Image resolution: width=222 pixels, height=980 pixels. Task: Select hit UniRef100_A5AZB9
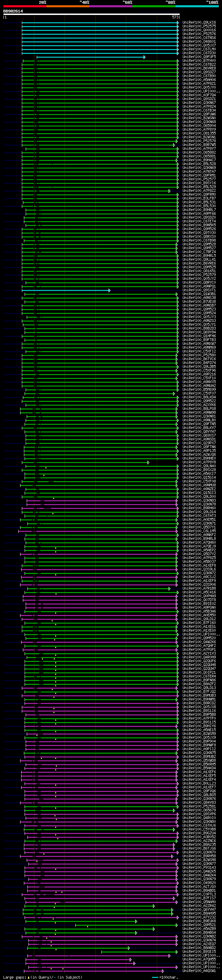pyautogui.click(x=199, y=929)
